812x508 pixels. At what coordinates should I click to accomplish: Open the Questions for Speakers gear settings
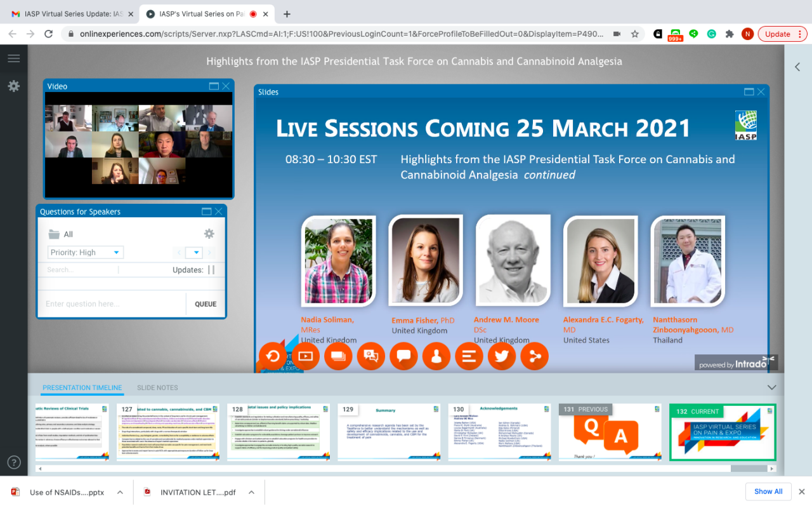click(x=209, y=234)
